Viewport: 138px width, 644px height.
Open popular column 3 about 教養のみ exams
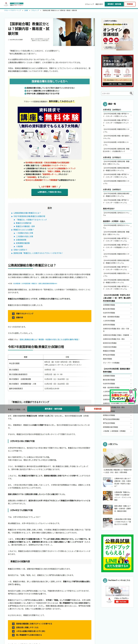[117, 496]
